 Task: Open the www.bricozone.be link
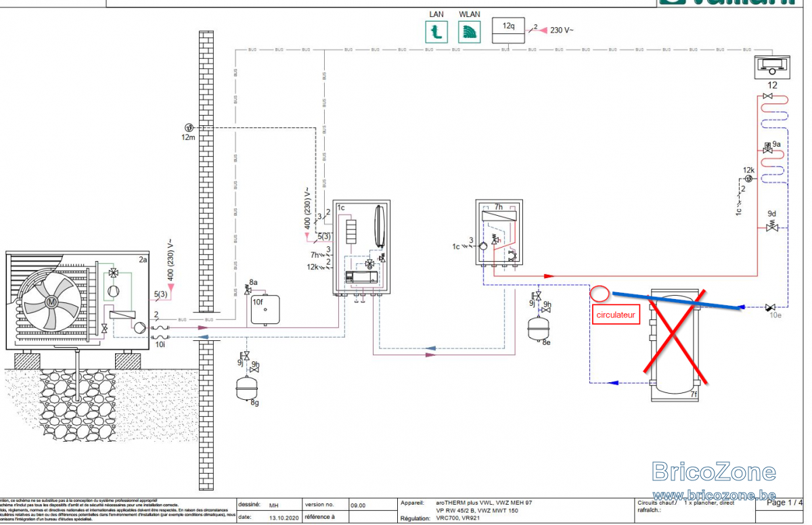click(x=714, y=495)
